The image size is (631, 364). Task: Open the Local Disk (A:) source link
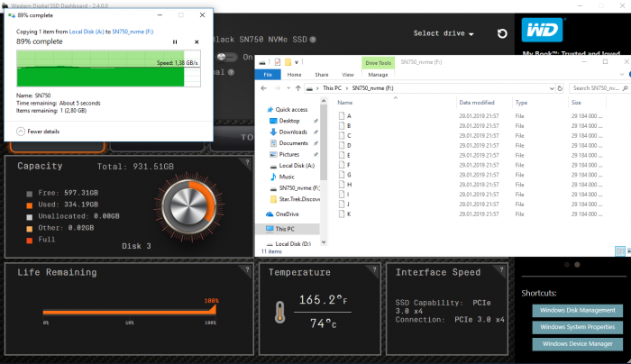tap(87, 32)
